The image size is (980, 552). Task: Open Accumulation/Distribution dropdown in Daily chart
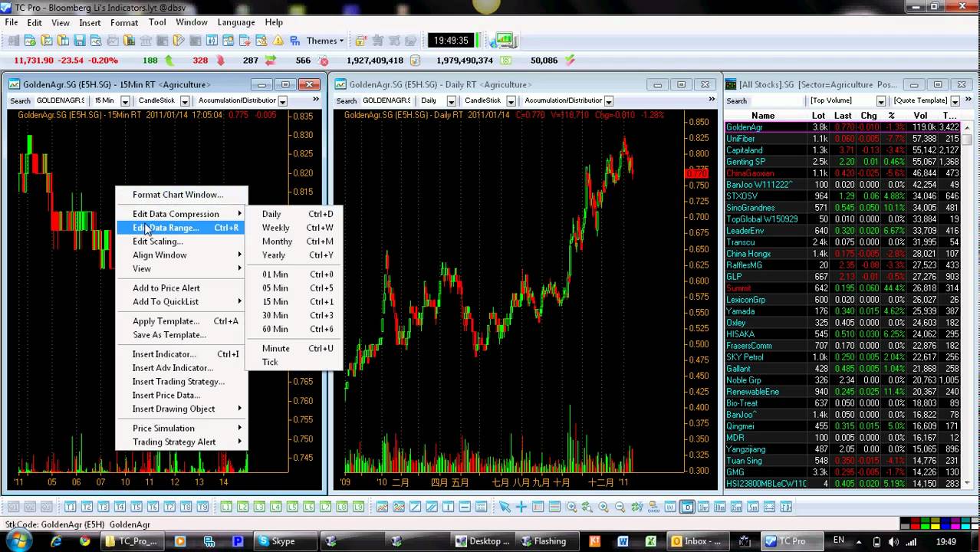[608, 101]
